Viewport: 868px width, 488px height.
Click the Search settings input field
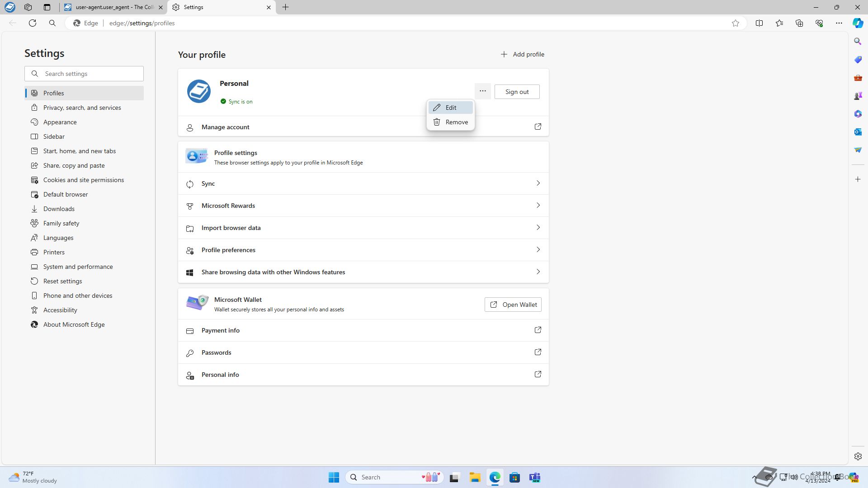pyautogui.click(x=84, y=74)
